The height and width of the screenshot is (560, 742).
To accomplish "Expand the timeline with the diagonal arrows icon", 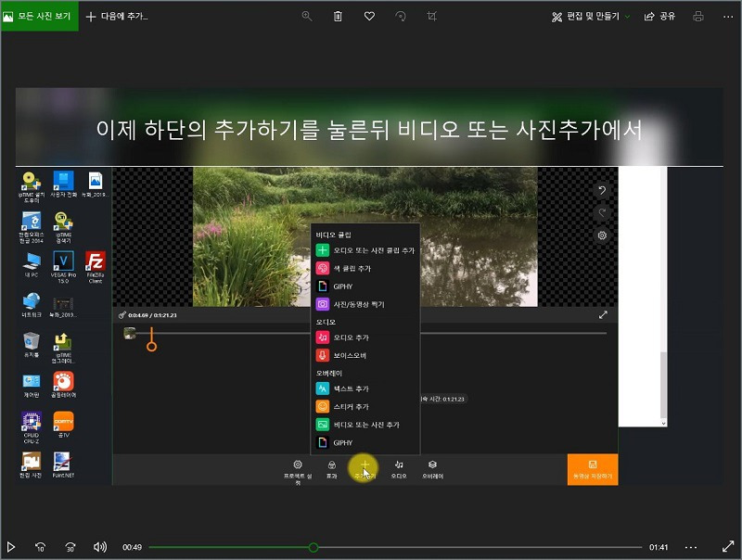I will pos(603,315).
